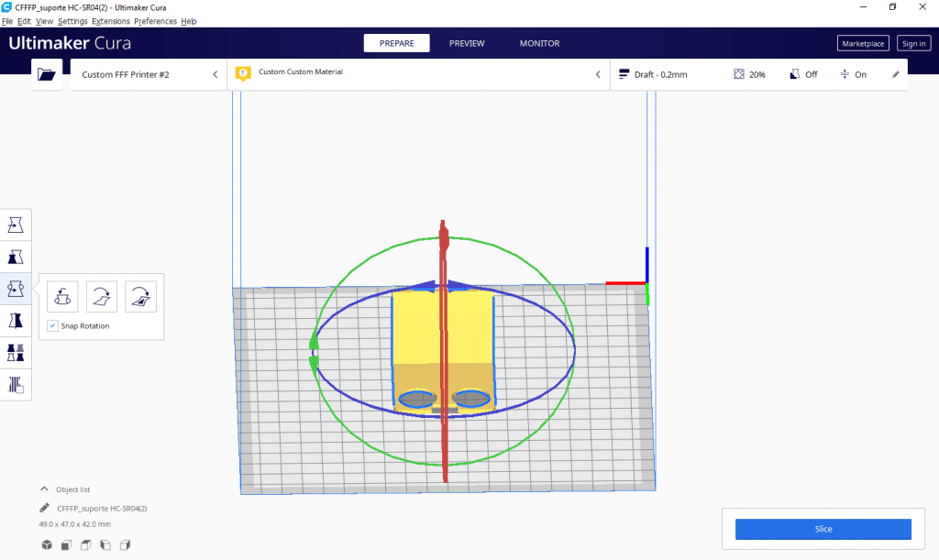The width and height of the screenshot is (939, 560).
Task: Open a file with the folder icon
Action: (47, 74)
